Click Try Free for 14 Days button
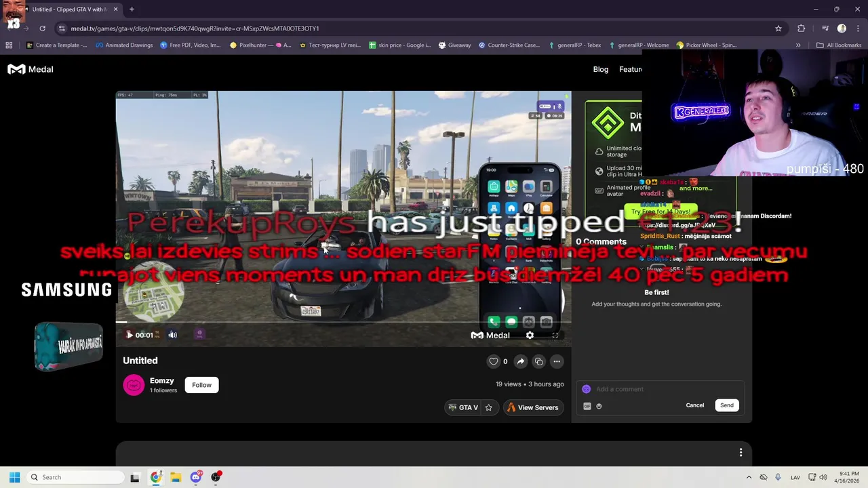This screenshot has width=868, height=488. coord(660,211)
